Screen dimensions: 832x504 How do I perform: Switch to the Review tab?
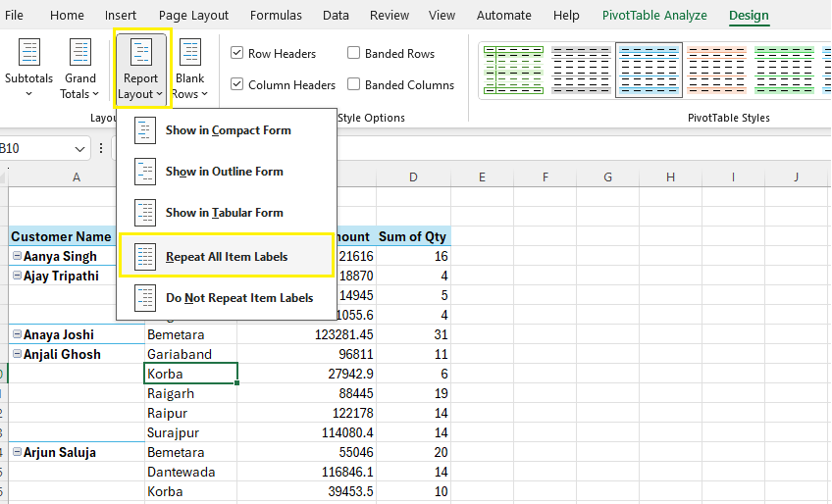(x=390, y=15)
